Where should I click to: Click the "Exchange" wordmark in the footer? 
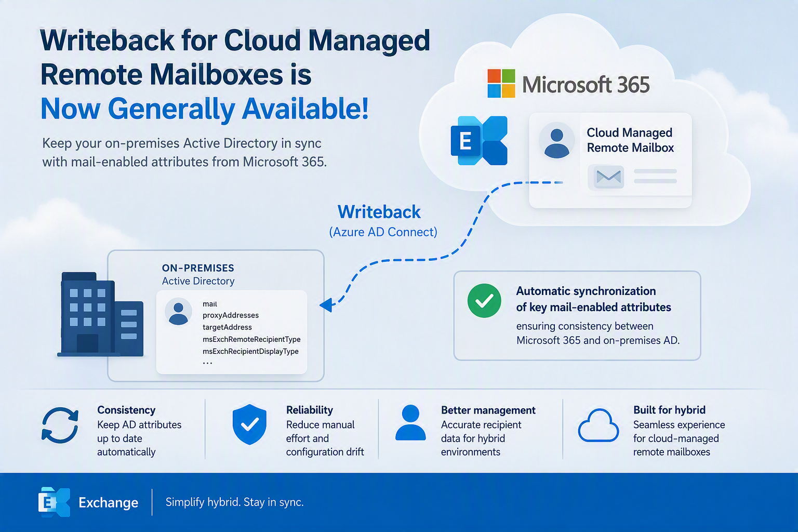(x=109, y=502)
